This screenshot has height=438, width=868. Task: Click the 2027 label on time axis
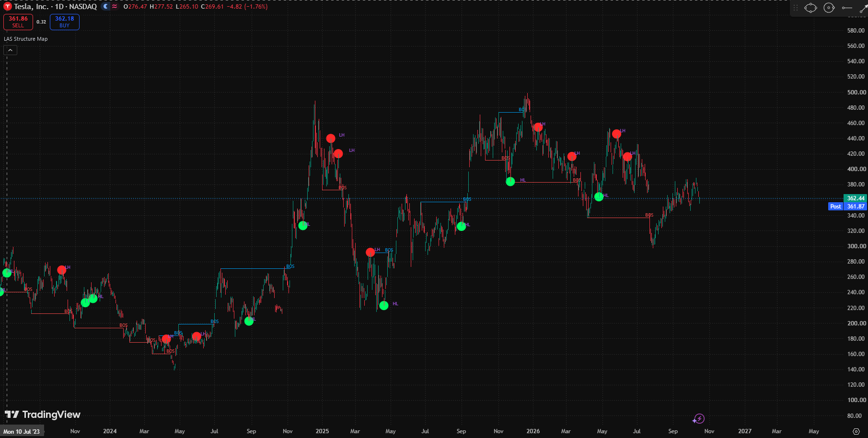pos(745,431)
